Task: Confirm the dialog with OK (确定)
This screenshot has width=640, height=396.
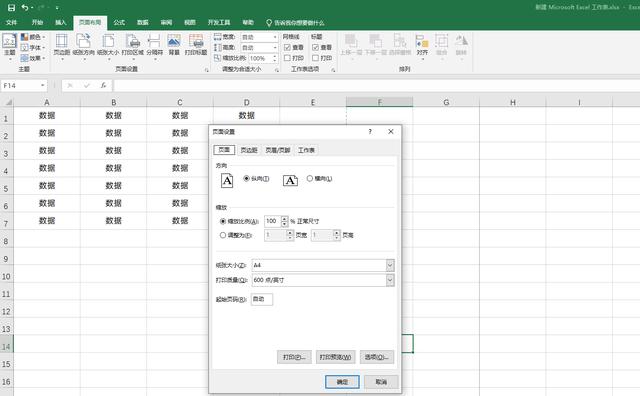Action: pos(342,382)
